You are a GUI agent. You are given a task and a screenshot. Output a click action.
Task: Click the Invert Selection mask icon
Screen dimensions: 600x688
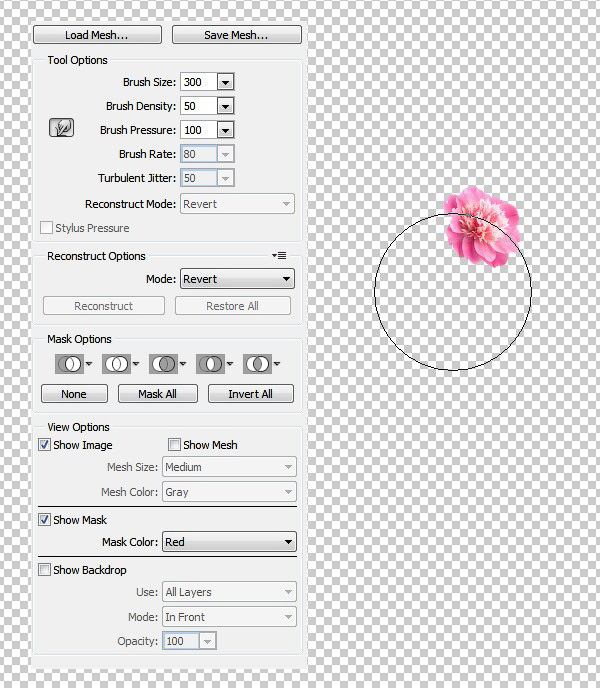257,364
